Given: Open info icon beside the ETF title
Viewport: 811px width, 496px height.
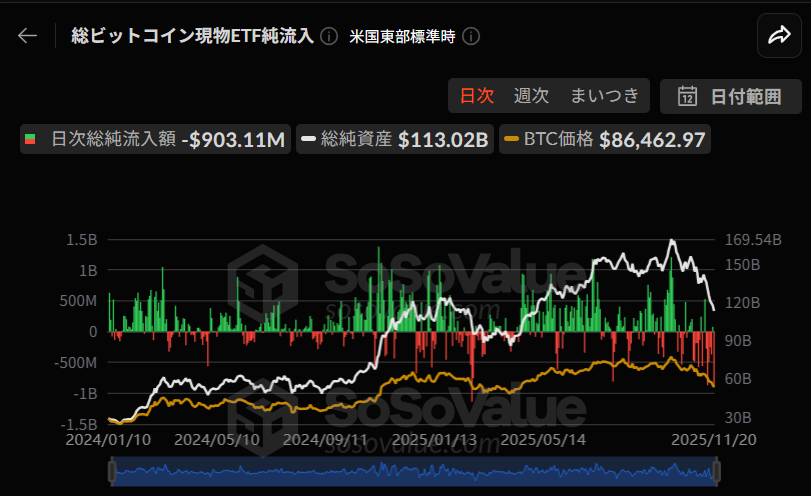Looking at the screenshot, I should pyautogui.click(x=329, y=36).
